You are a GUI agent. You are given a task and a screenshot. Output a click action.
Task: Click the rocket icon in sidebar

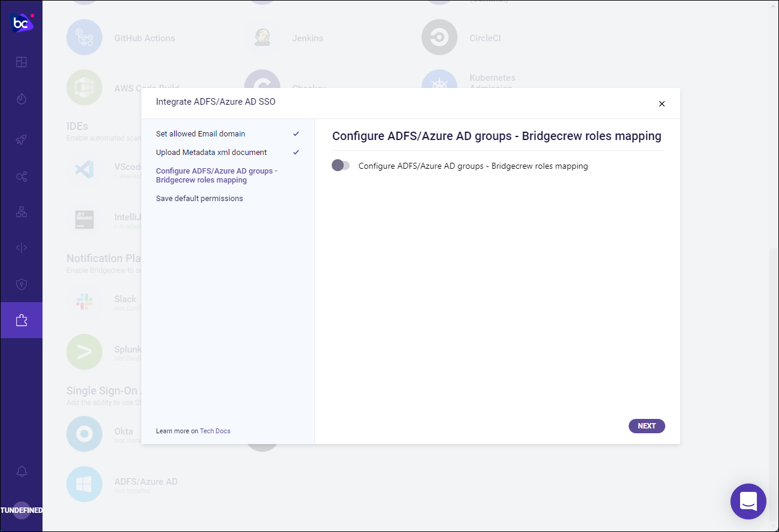pyautogui.click(x=22, y=140)
